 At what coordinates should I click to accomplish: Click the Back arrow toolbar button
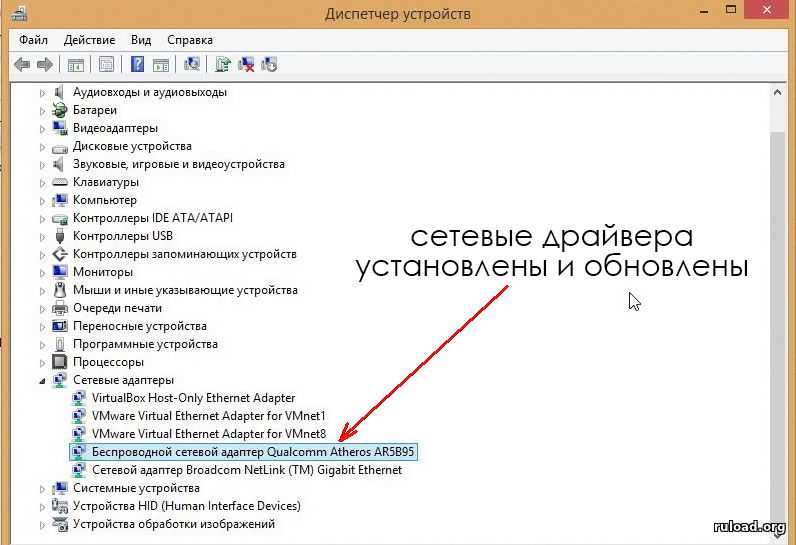tap(22, 64)
